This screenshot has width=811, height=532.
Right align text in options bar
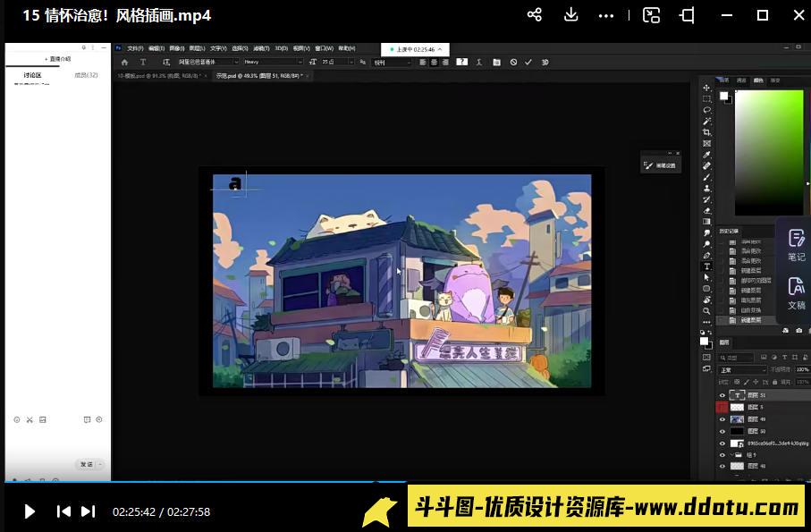(445, 62)
